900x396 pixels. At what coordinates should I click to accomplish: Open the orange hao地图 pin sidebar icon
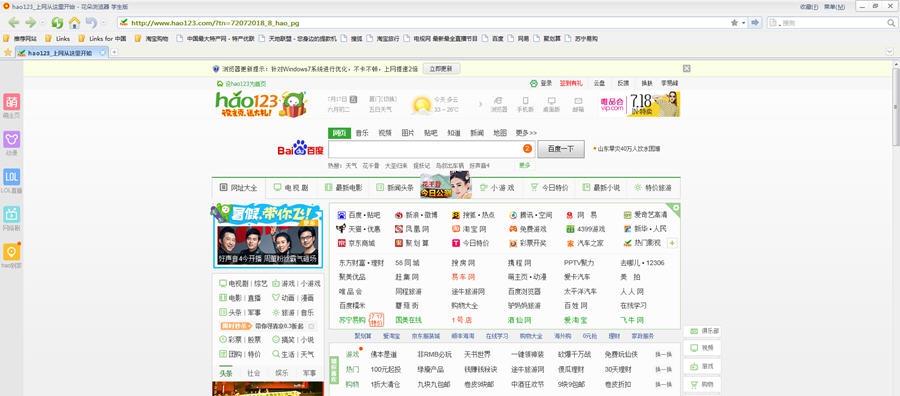[x=11, y=251]
